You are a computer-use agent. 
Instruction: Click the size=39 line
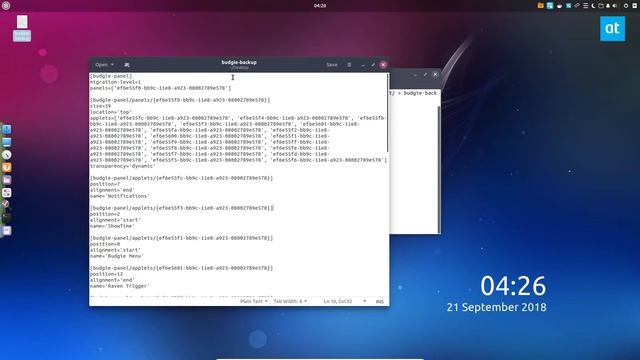100,106
